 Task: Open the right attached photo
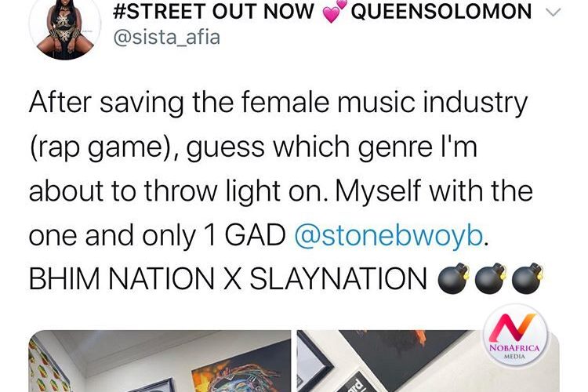coord(428,361)
